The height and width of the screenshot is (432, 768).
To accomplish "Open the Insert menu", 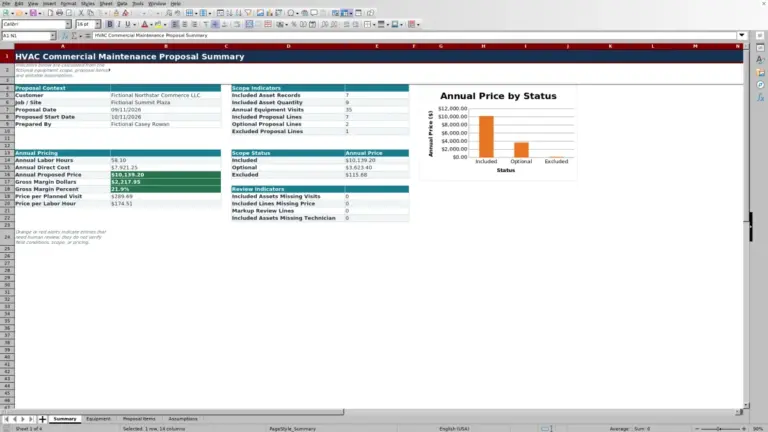I will point(49,3).
